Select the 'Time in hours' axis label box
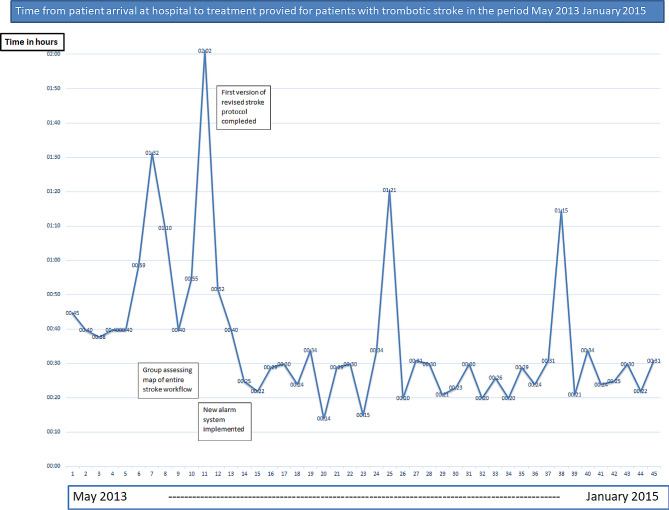Viewport: 669px width, 510px height. 32,42
